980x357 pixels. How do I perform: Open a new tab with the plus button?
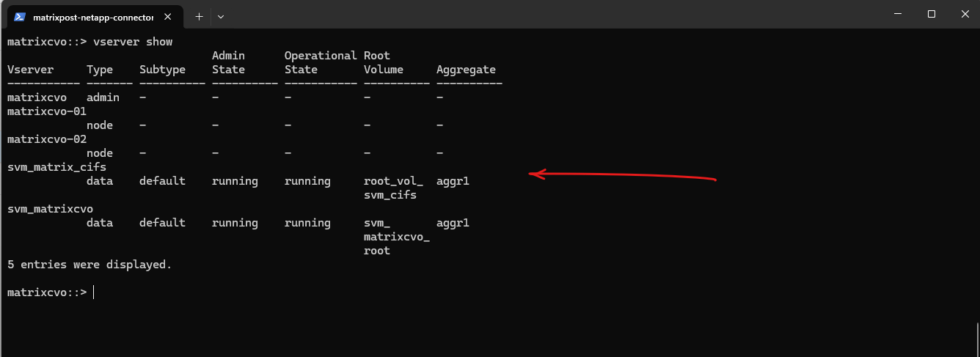point(199,15)
